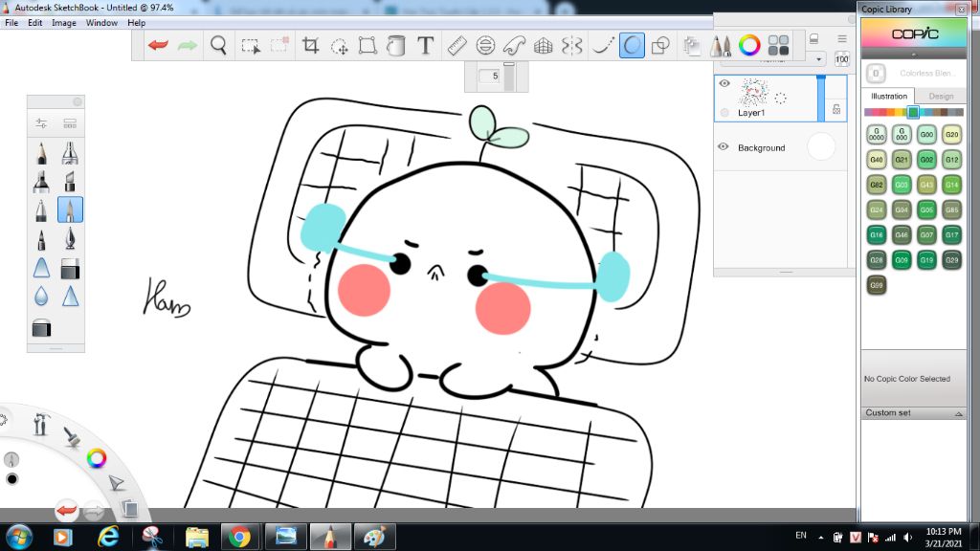The height and width of the screenshot is (551, 980).
Task: Pick the Flood Fill bucket tool
Action: (x=395, y=45)
